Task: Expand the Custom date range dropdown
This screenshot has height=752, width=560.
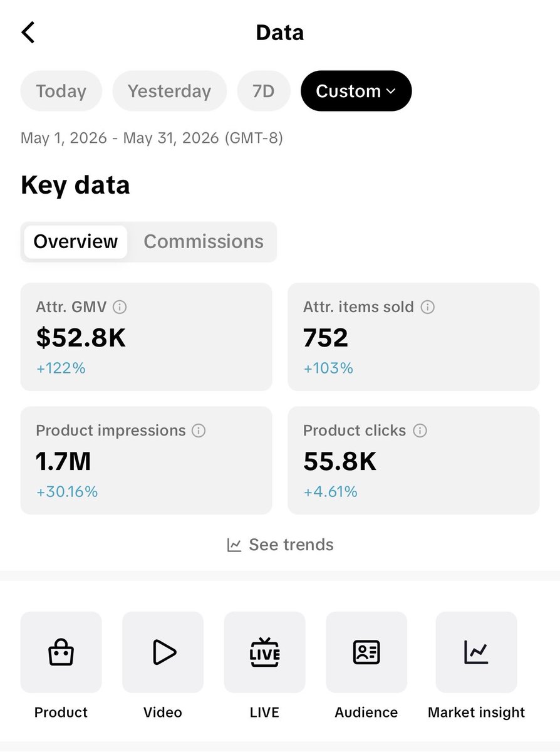Action: tap(356, 91)
